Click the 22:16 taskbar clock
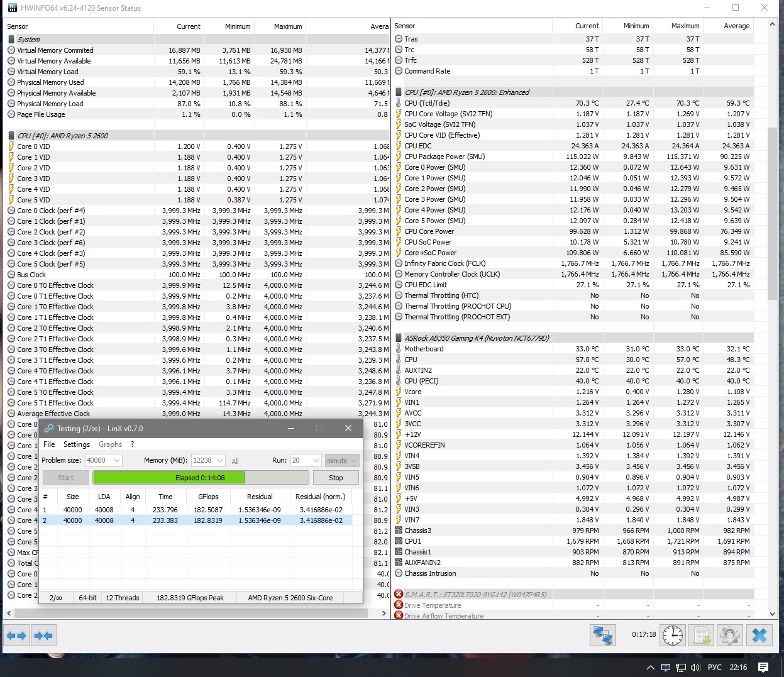The image size is (784, 677). [738, 668]
